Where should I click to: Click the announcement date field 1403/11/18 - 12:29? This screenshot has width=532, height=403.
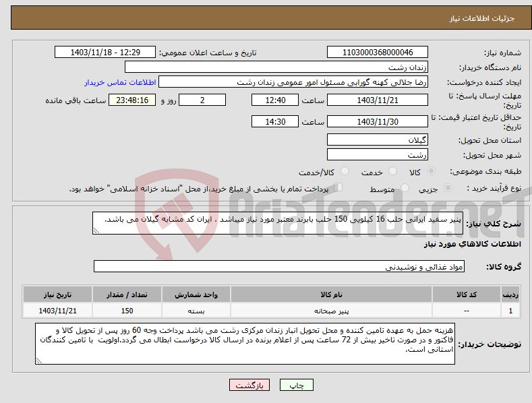tap(105, 53)
